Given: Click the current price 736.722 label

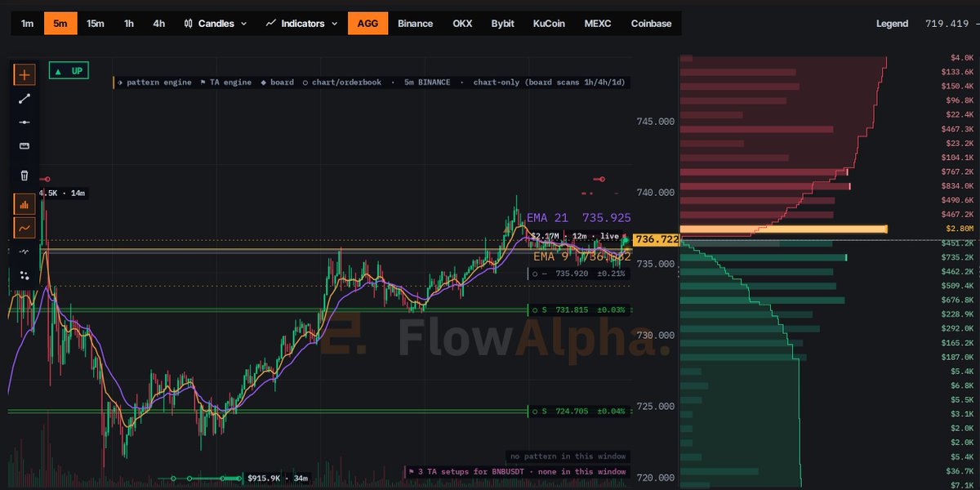Looking at the screenshot, I should click(656, 239).
